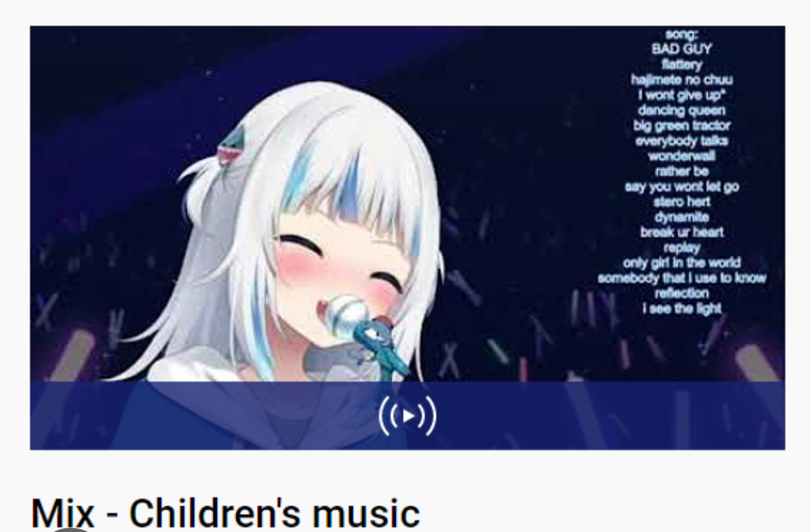Click the "dancing queen" line in song list
The image size is (811, 532).
pyautogui.click(x=681, y=110)
